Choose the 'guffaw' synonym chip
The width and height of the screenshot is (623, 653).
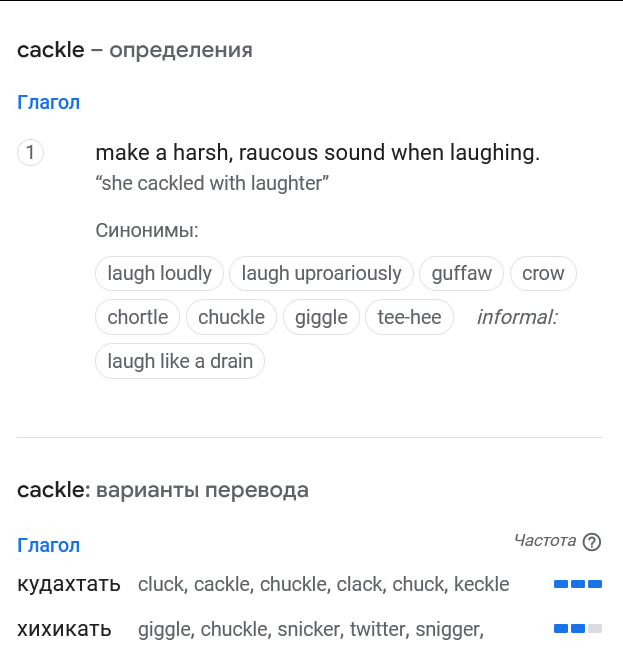pyautogui.click(x=461, y=274)
